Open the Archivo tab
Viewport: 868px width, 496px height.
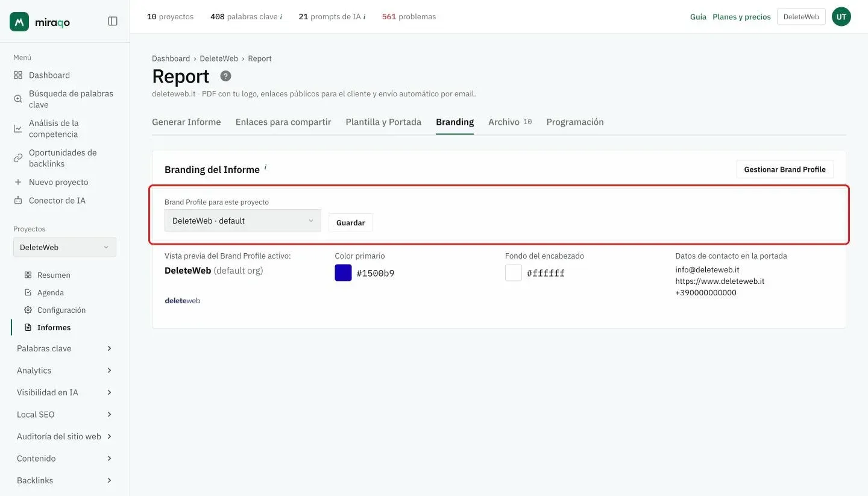510,122
